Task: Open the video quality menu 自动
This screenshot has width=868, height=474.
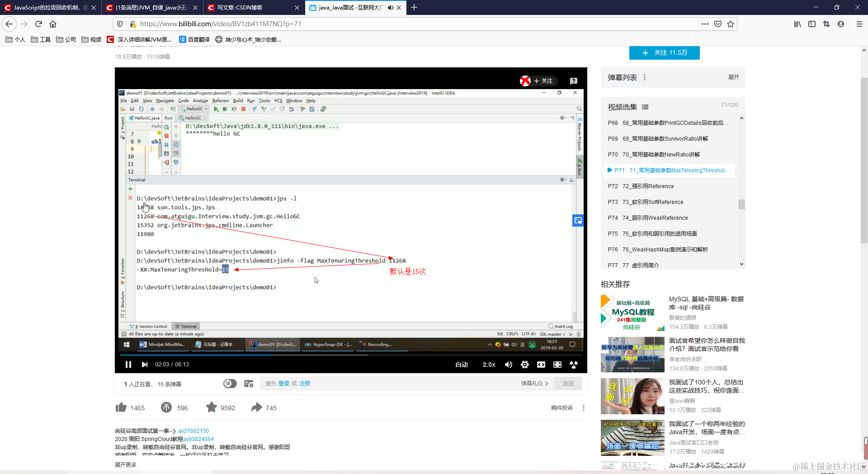Action: (462, 365)
